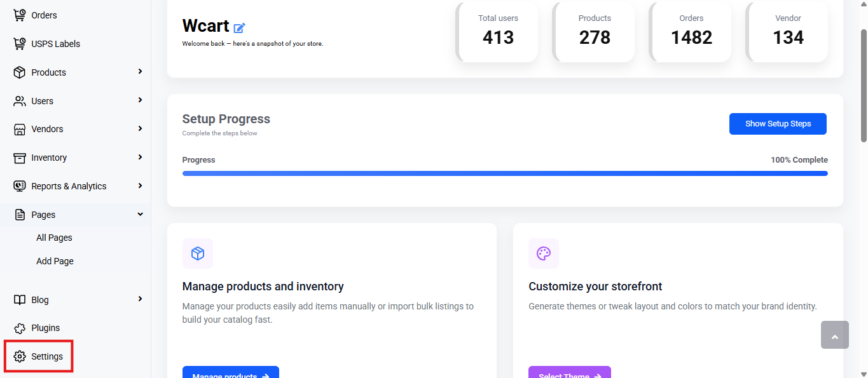Screen dimensions: 868x378
Task: Click the Plugins puzzle piece icon
Action: pyautogui.click(x=20, y=328)
